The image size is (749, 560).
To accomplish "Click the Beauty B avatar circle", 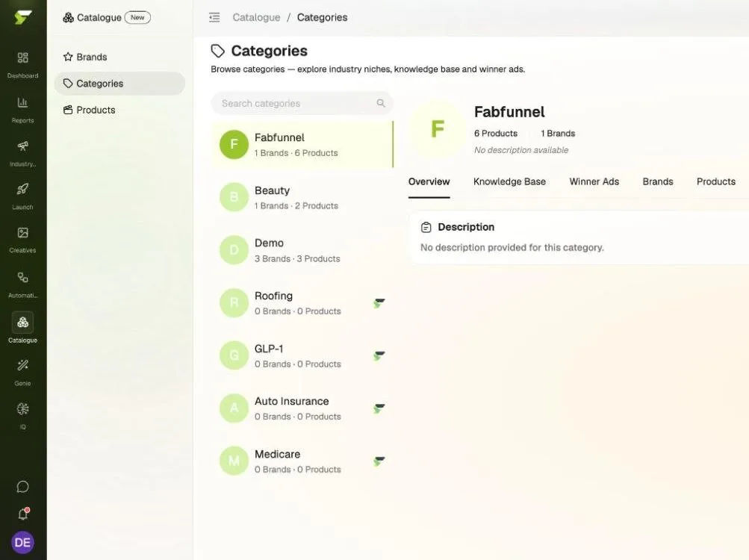I will (x=234, y=197).
